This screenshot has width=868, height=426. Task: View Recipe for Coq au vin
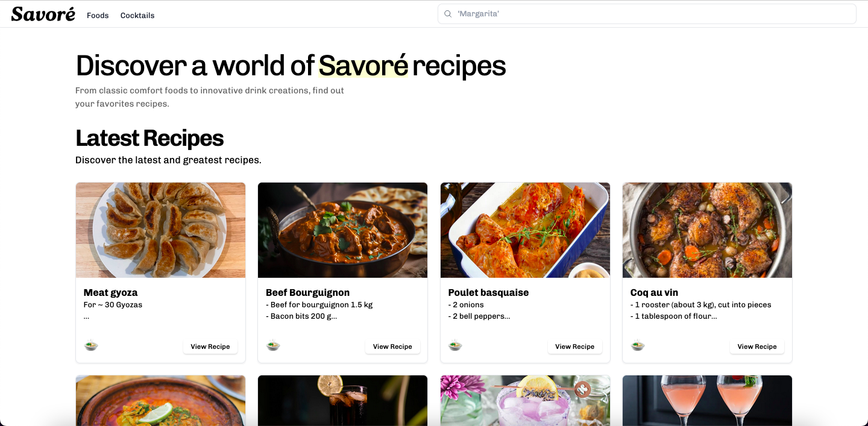click(x=757, y=346)
